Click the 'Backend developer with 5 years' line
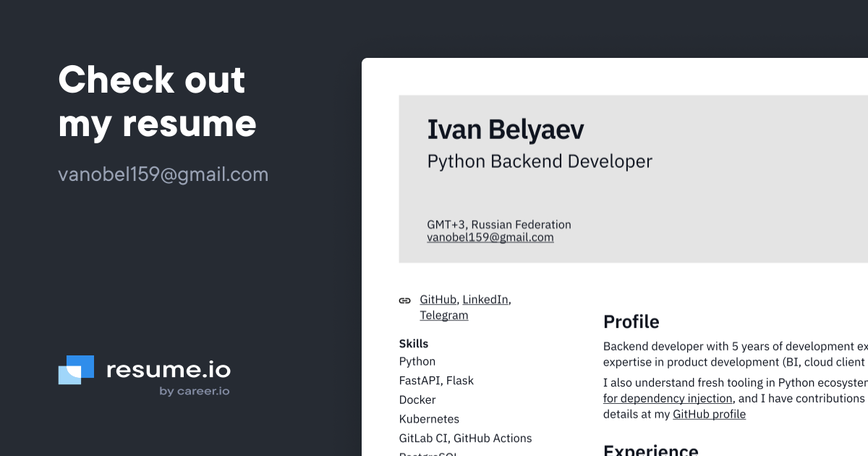Screen dimensions: 868x456 pyautogui.click(x=736, y=347)
